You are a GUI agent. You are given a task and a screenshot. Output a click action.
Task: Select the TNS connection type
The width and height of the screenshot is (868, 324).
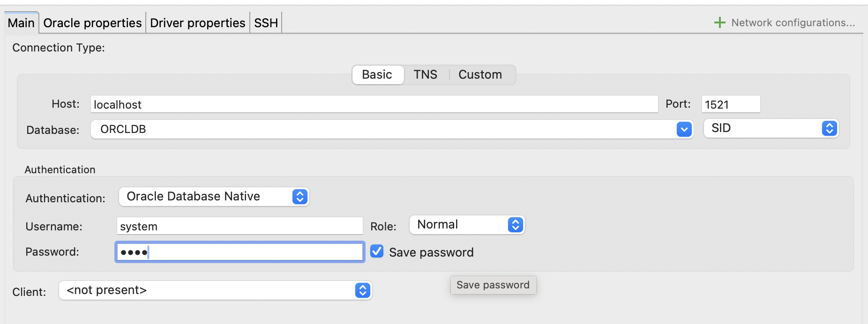pos(426,75)
